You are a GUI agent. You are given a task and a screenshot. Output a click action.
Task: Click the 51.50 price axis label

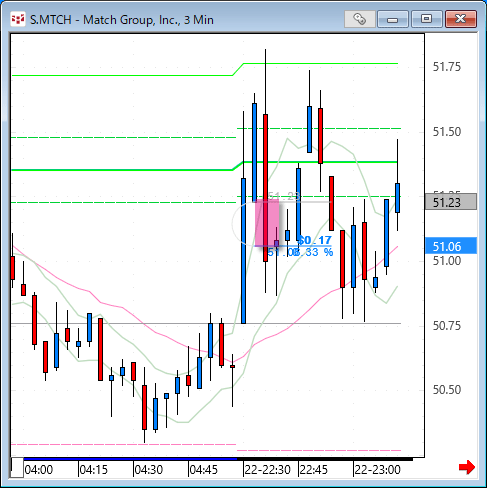point(447,132)
